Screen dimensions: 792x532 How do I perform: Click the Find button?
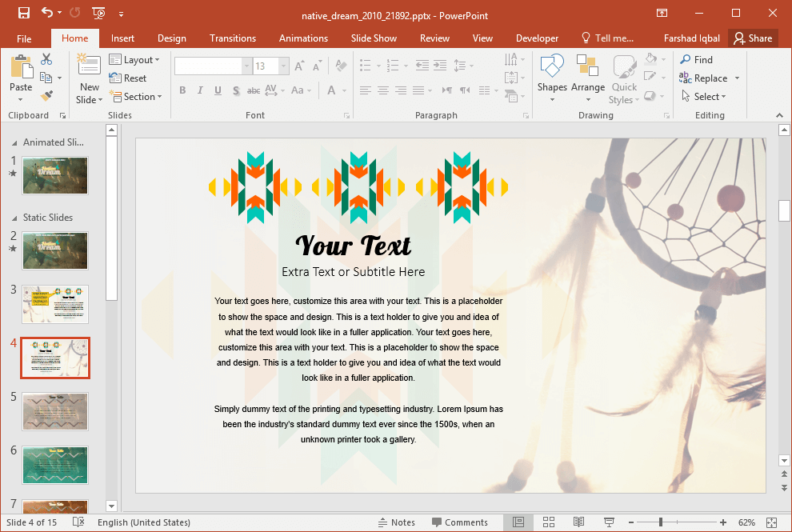[x=696, y=60]
